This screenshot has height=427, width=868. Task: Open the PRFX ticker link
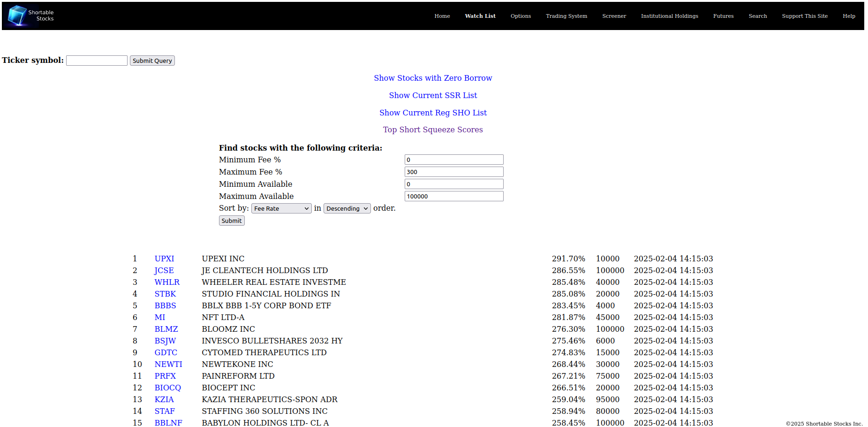pyautogui.click(x=165, y=376)
